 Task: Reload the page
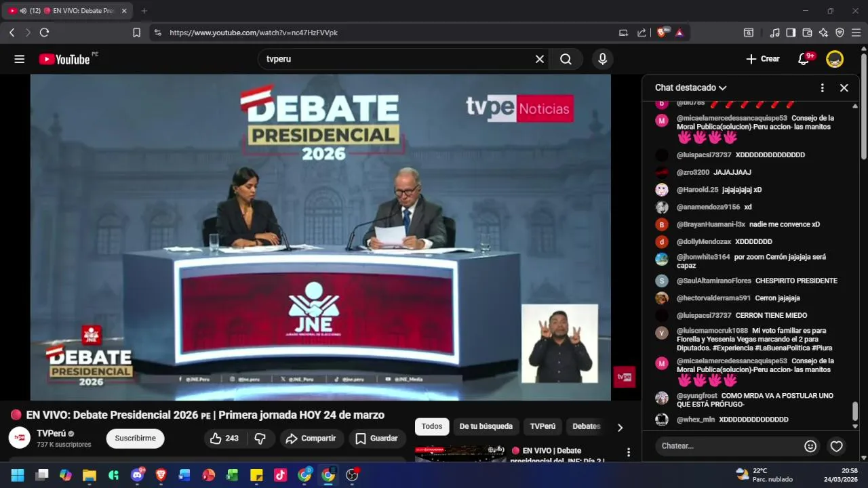pyautogui.click(x=45, y=33)
